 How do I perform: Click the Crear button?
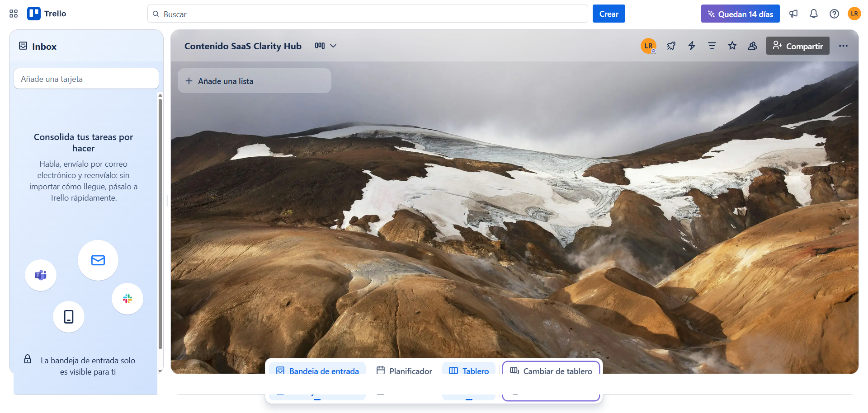[x=609, y=14]
